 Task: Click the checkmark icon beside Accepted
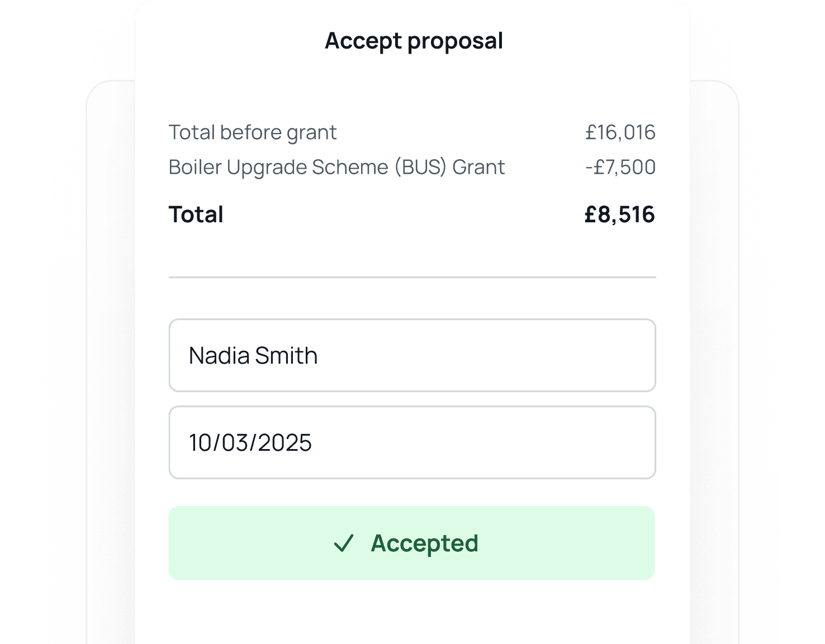pos(344,543)
